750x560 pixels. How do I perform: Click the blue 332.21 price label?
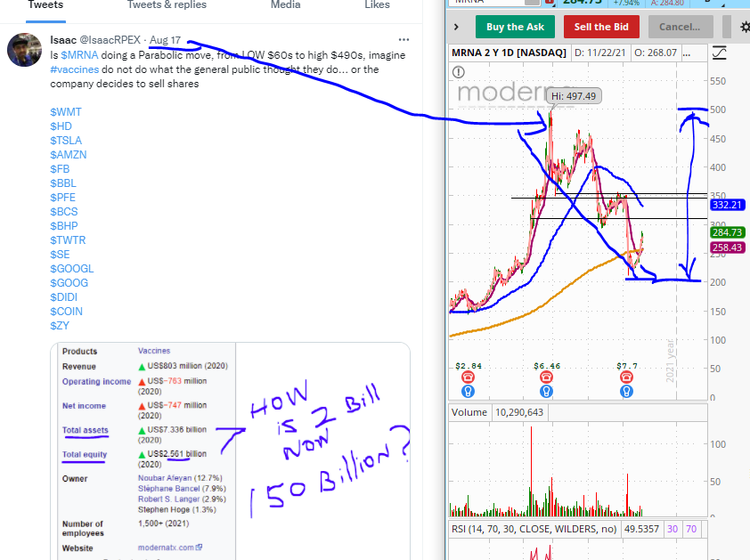point(727,205)
